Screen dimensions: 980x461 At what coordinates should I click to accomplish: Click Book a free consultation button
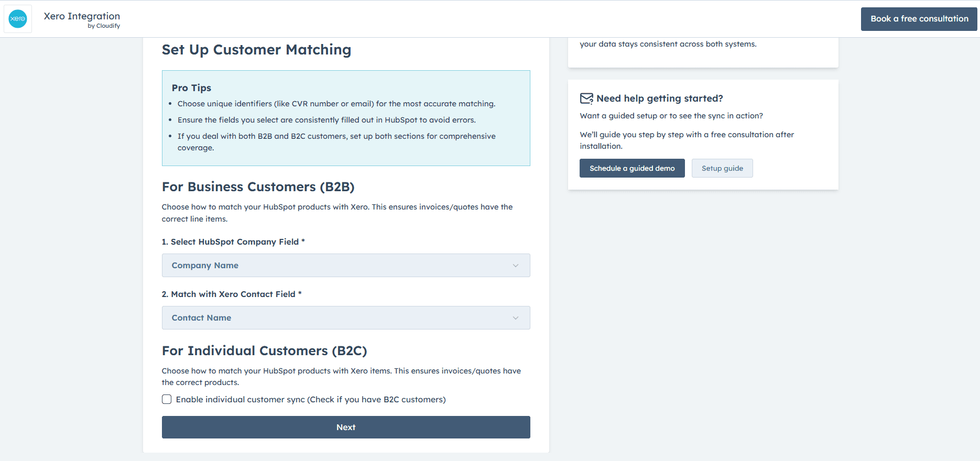[919, 19]
